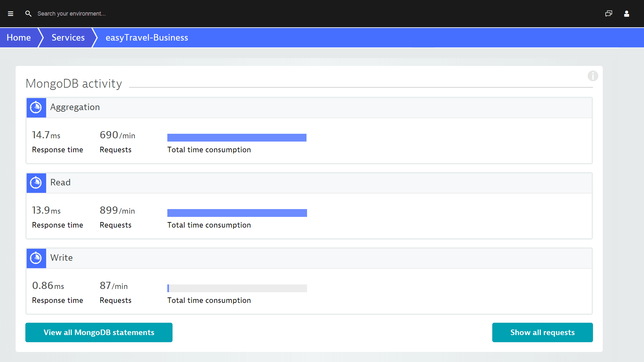644x362 pixels.
Task: Open the chat windows icon in the top bar
Action: pyautogui.click(x=609, y=14)
